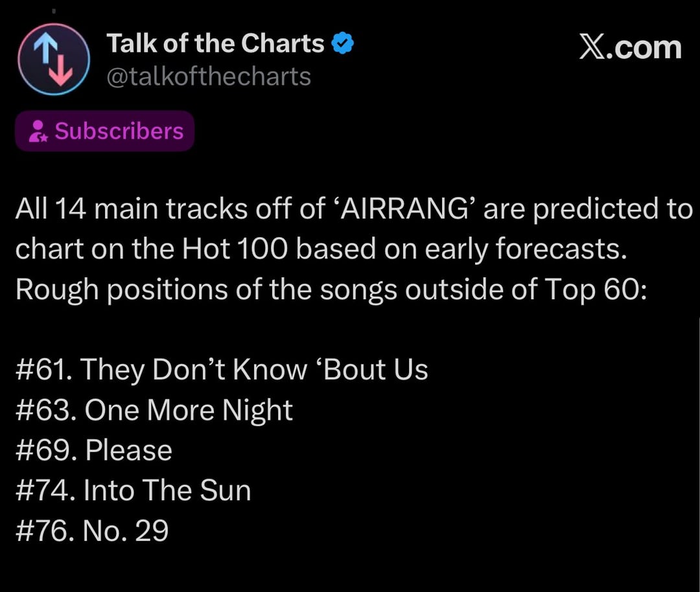Select the #61 They Don't Know 'Bout Us entry
700x592 pixels.
coord(221,370)
